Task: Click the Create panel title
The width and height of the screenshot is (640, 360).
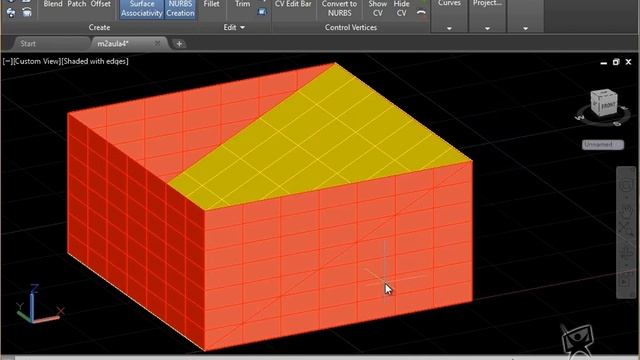Action: 99,27
